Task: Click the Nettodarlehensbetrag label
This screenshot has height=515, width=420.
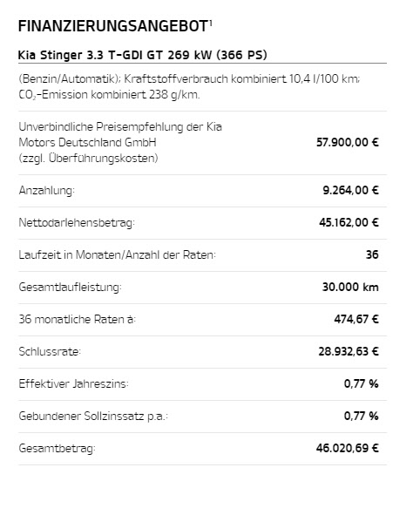Action: point(77,223)
